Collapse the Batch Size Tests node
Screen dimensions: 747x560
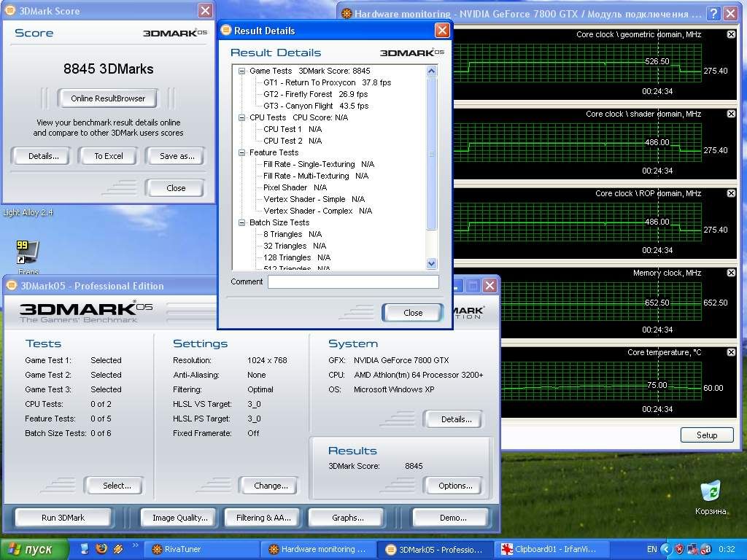click(242, 222)
